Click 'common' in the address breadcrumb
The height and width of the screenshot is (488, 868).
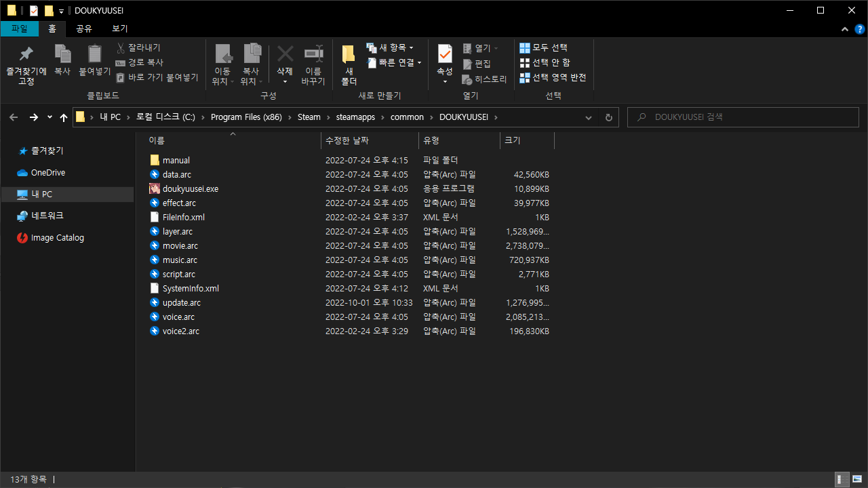click(x=407, y=117)
